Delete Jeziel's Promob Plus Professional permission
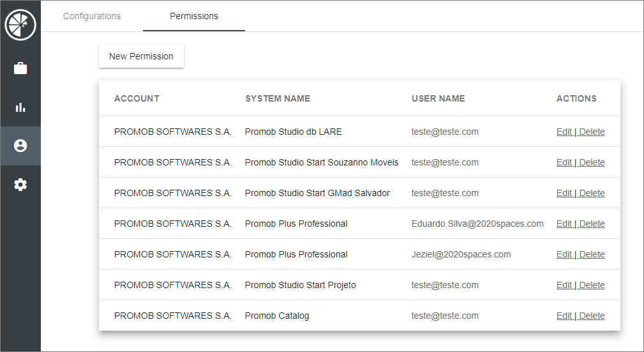This screenshot has height=352, width=644. (592, 254)
